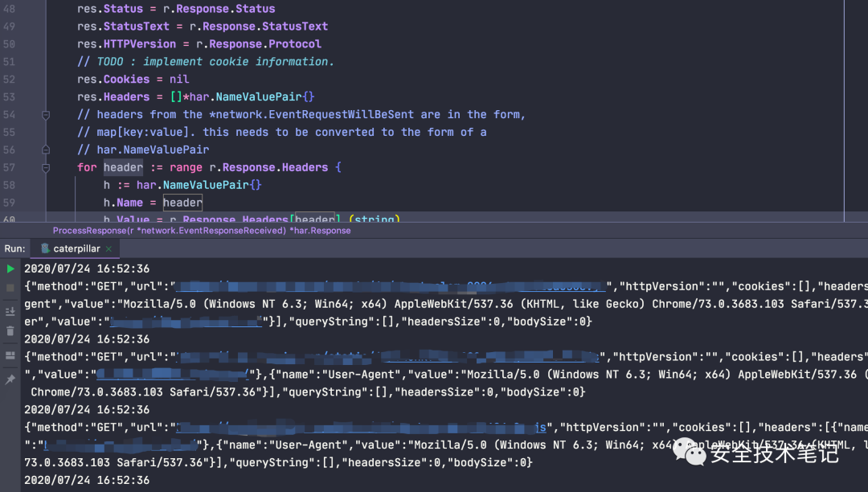Viewport: 868px width, 492px height.
Task: Click nil on the res.Cookies line
Action: click(179, 79)
